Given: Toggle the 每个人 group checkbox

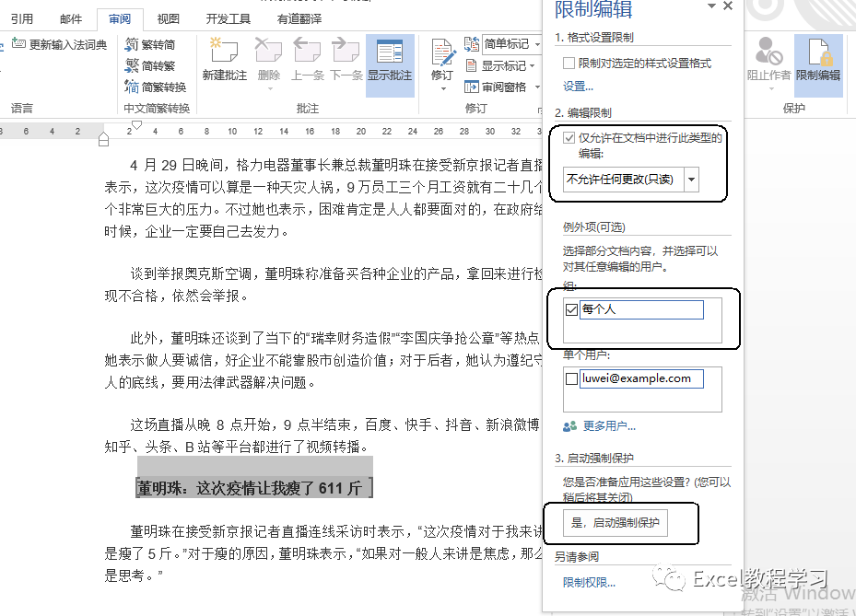Looking at the screenshot, I should point(571,310).
